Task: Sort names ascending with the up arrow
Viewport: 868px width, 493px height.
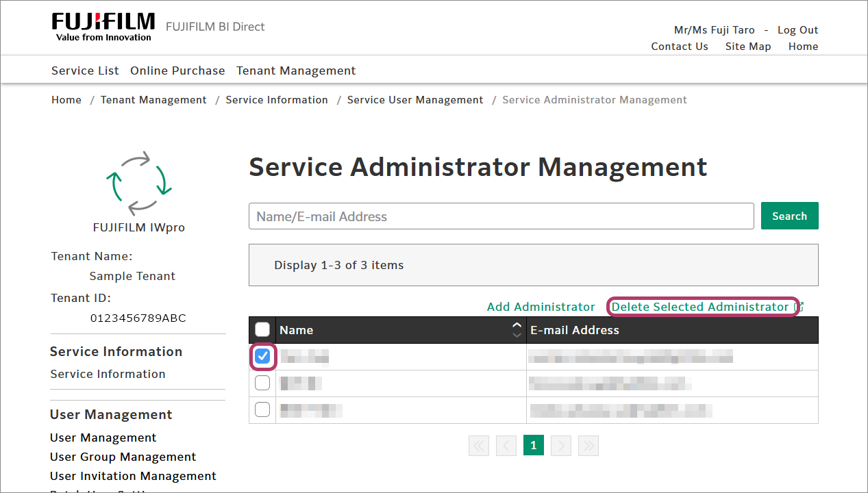Action: (x=517, y=325)
